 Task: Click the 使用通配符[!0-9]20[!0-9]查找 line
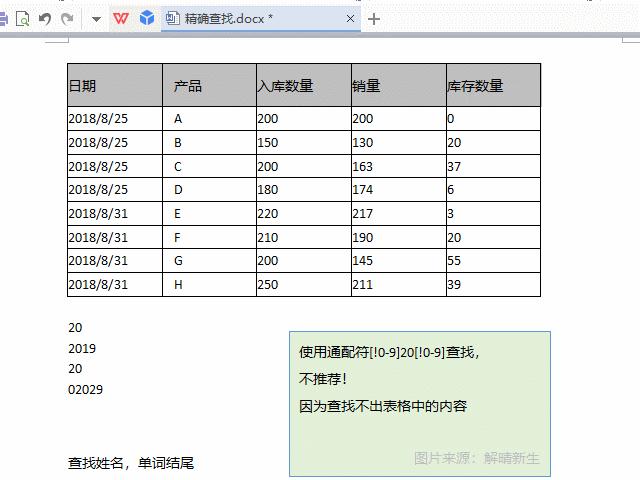(389, 352)
